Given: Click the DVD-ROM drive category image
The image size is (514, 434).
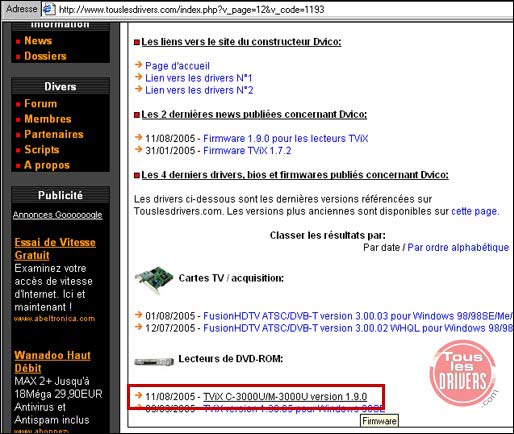Looking at the screenshot, I should point(154,361).
